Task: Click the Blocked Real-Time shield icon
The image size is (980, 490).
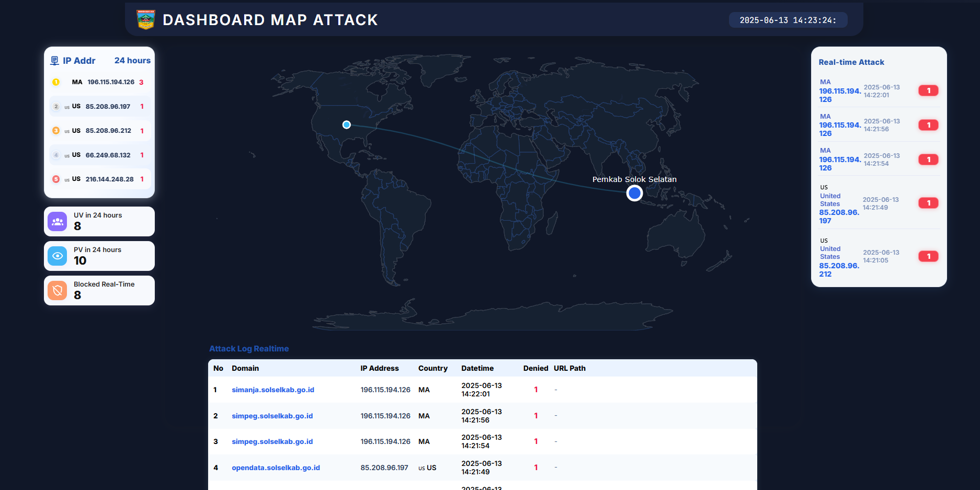Action: click(58, 290)
